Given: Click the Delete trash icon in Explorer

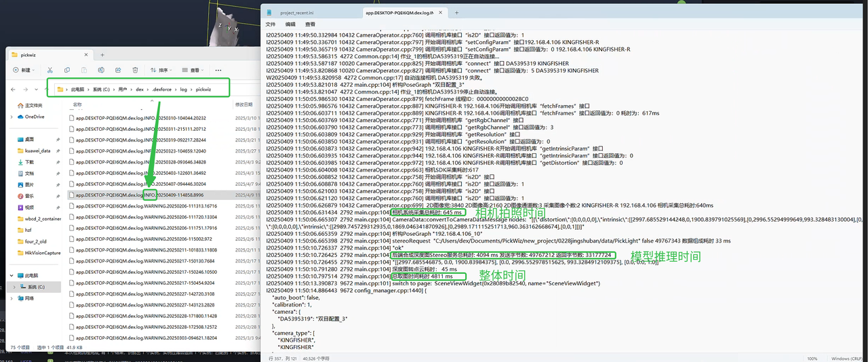Looking at the screenshot, I should coord(135,70).
